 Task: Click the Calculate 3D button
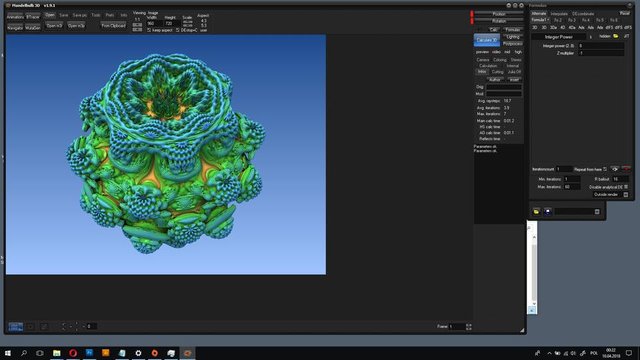tap(487, 40)
